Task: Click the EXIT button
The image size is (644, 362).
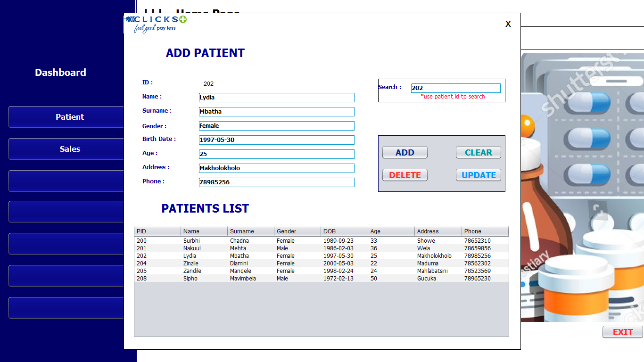Action: tap(622, 332)
